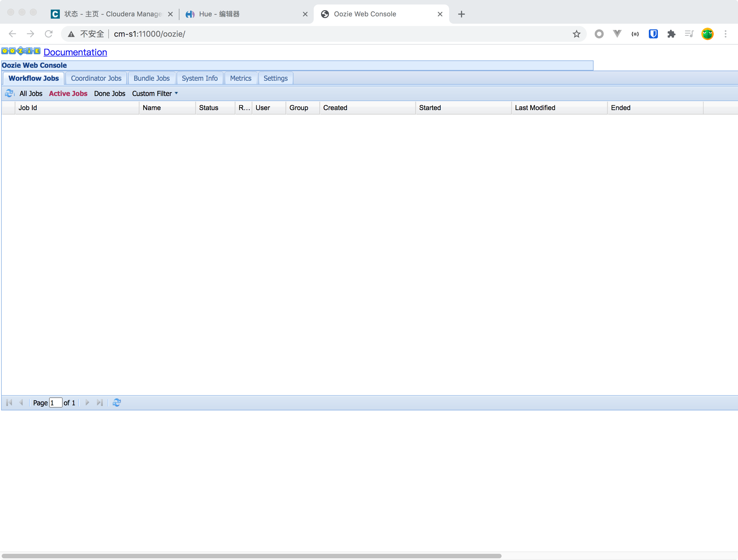Open the Documentation link
Viewport: 738px width, 560px height.
point(75,53)
